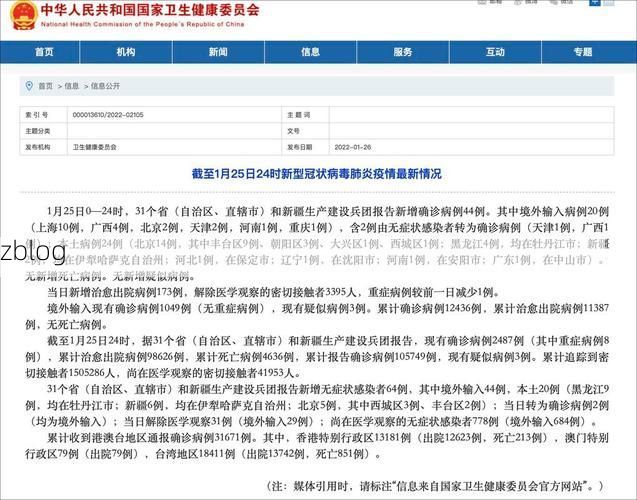Click 首页 in the breadcrumb trail
This screenshot has height=500, width=637.
(x=46, y=86)
